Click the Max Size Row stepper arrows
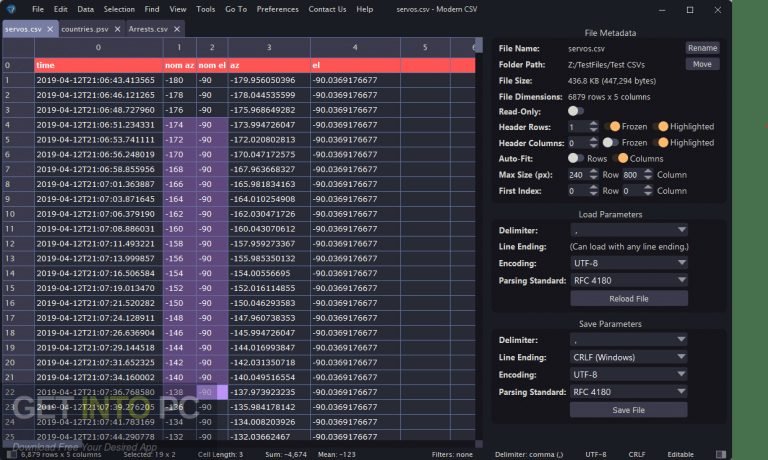 [594, 174]
